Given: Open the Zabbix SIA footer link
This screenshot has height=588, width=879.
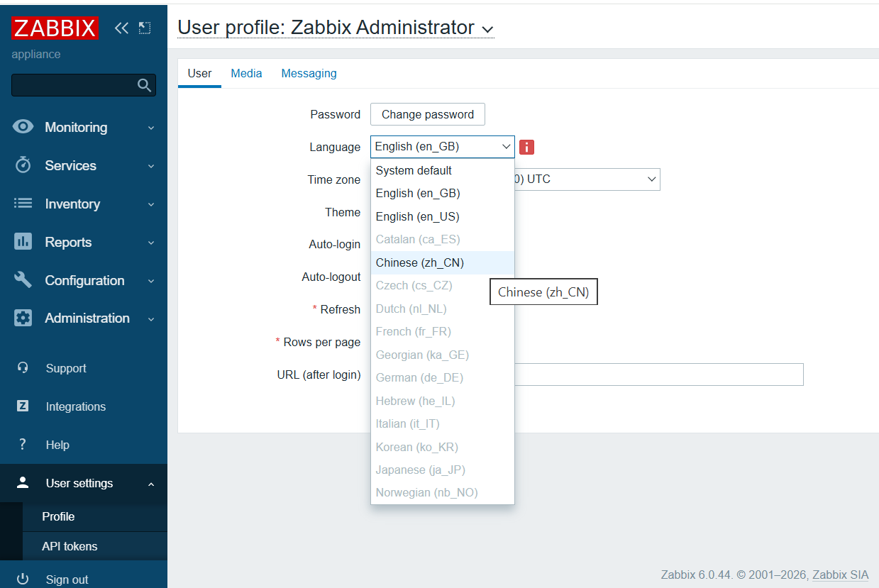Looking at the screenshot, I should point(840,575).
